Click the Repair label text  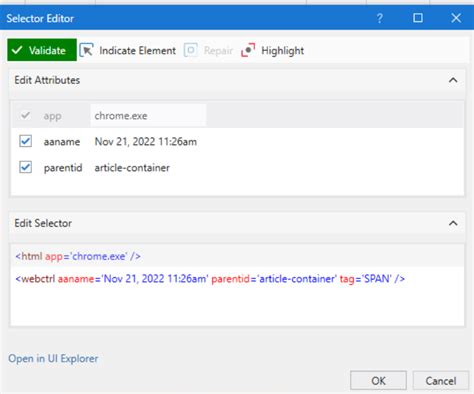coord(218,51)
